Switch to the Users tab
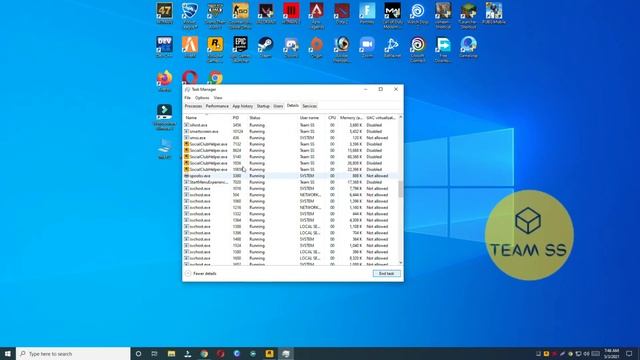Viewport: 640px width, 360px height. point(278,106)
